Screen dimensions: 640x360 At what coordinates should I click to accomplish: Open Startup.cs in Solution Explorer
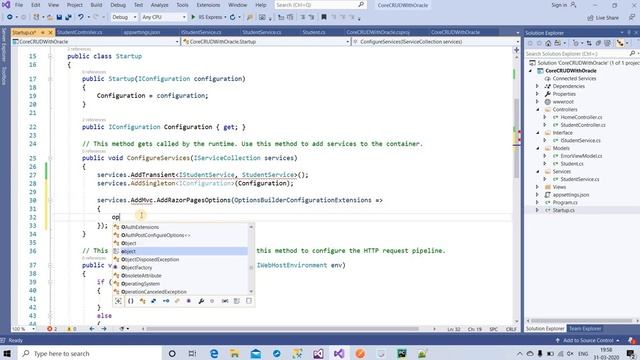click(563, 210)
